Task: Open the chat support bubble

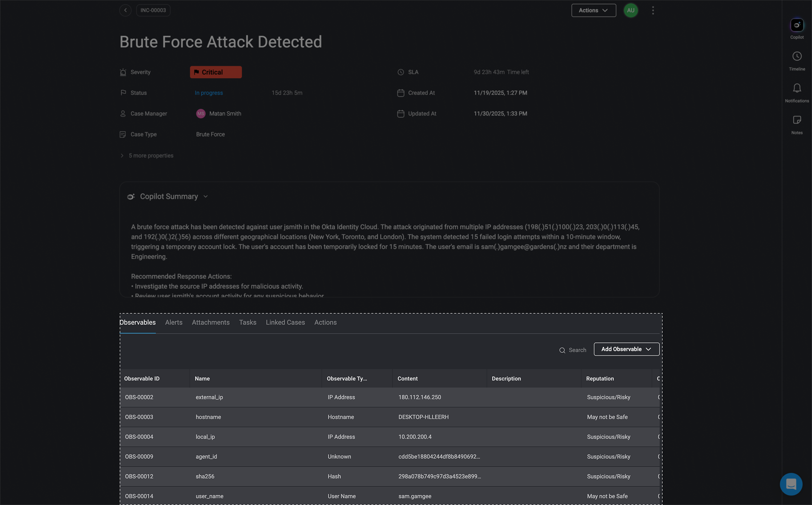Action: (x=791, y=484)
